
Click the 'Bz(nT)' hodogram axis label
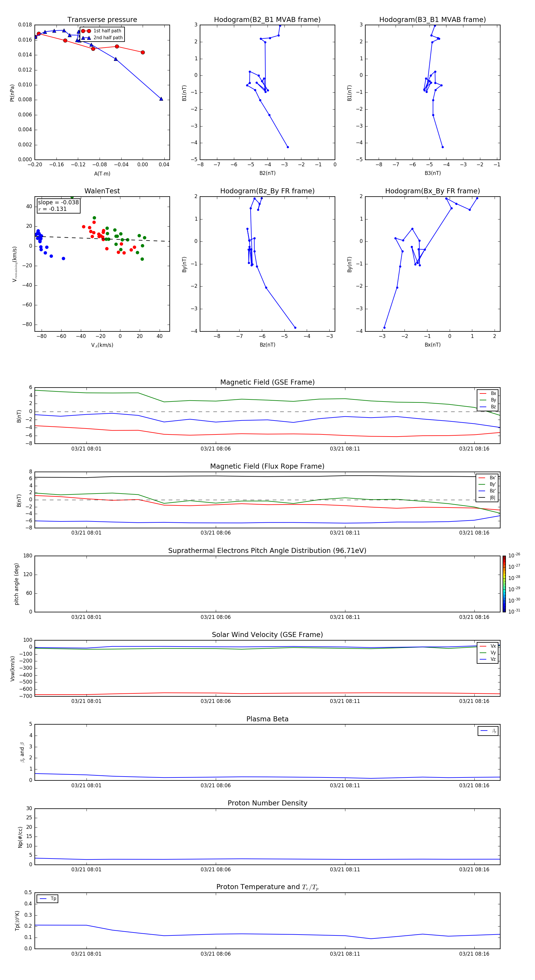(267, 345)
